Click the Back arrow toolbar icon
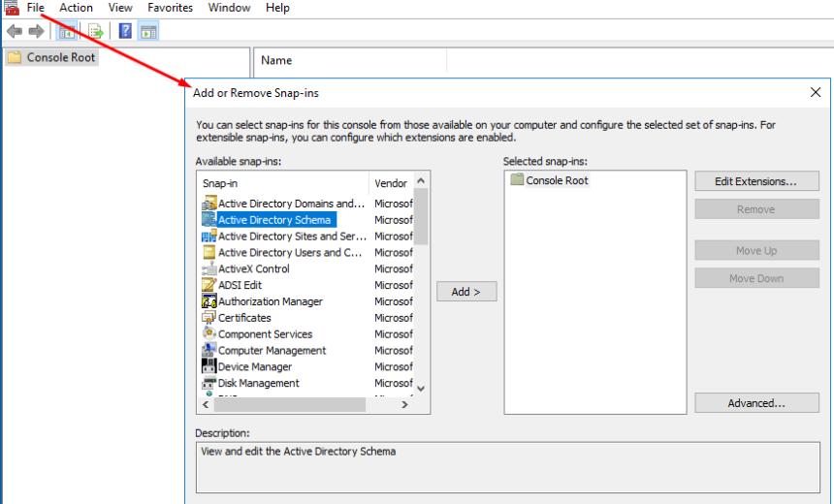 (15, 31)
